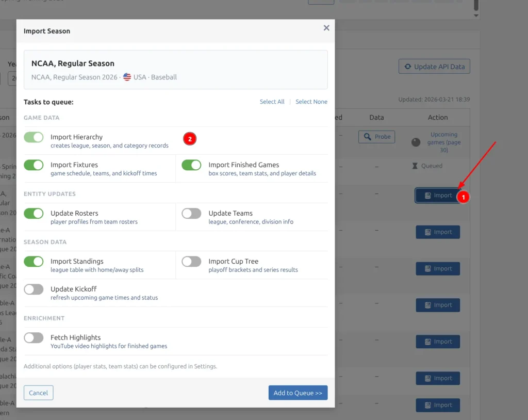The image size is (528, 420).
Task: Click the USA flag icon in the season card
Action: [127, 77]
